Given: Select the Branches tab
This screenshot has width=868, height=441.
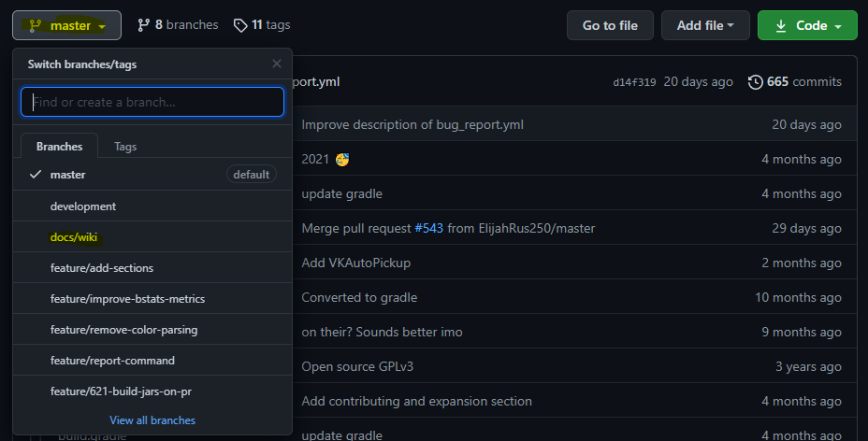Looking at the screenshot, I should coord(59,147).
